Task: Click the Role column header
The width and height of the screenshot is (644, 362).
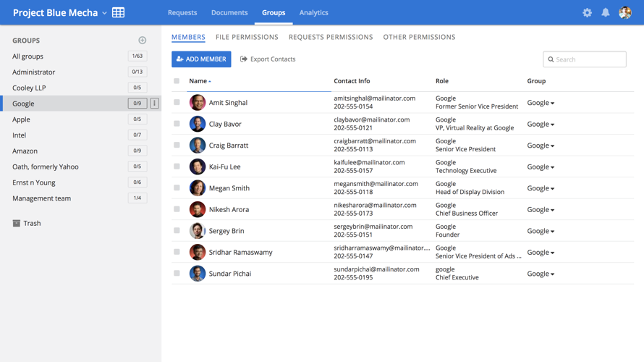Action: point(442,81)
